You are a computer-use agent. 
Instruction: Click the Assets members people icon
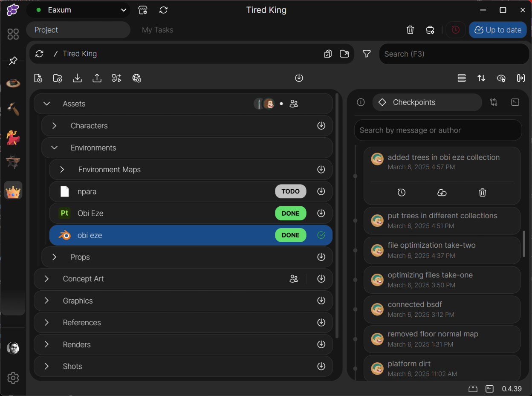[x=294, y=104]
